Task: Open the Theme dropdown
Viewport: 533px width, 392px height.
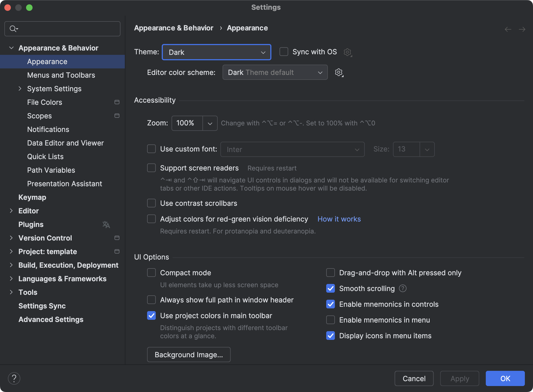Action: coord(216,52)
